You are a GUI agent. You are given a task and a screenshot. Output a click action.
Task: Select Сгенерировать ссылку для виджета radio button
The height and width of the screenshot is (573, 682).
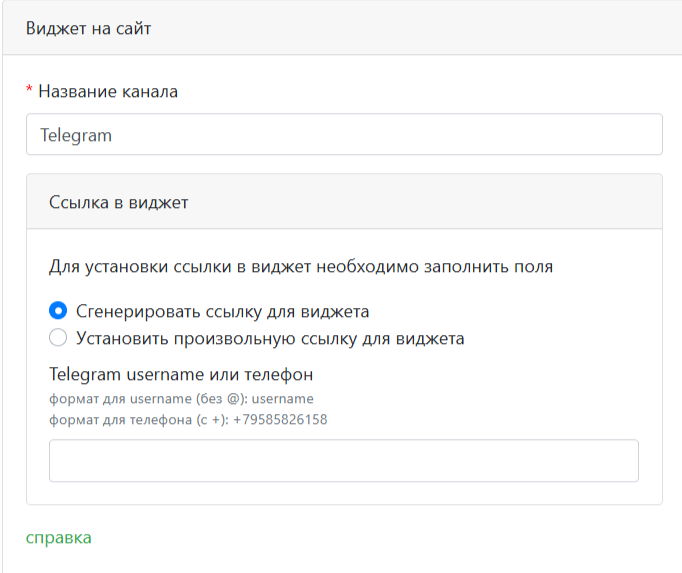pos(58,311)
